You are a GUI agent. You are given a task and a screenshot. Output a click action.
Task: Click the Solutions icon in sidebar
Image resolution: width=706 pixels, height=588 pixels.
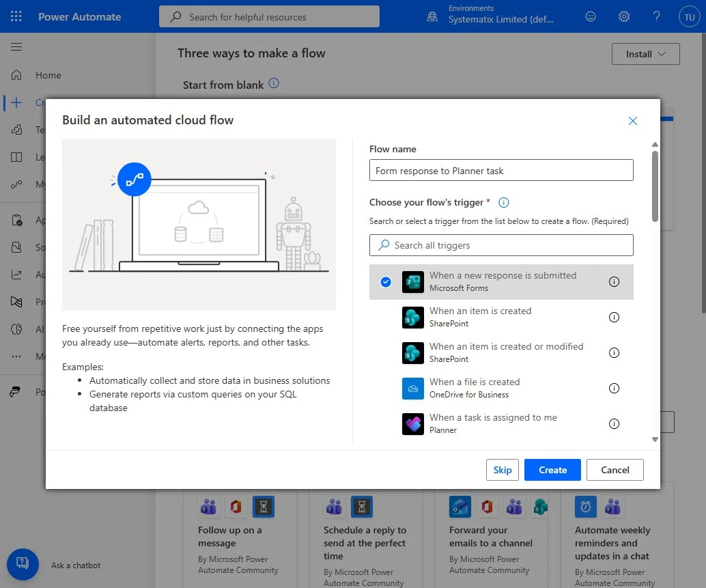pyautogui.click(x=16, y=247)
